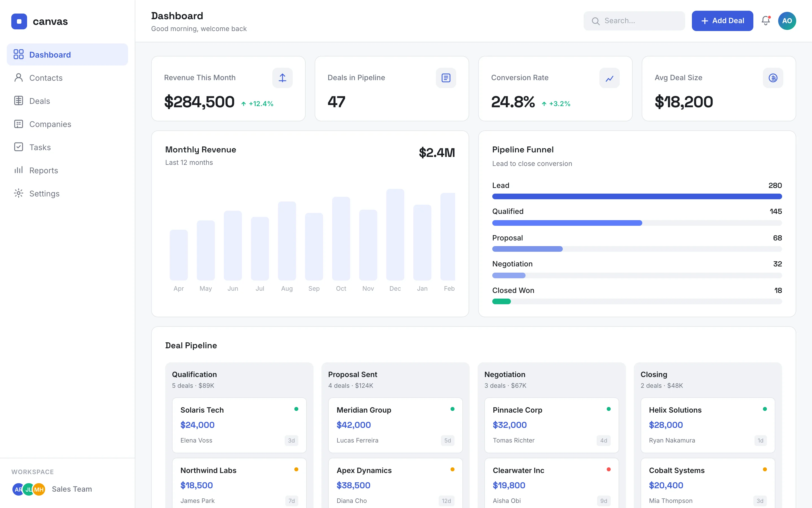Open the Northwind Labs deal card
This screenshot has width=812, height=508.
239,483
